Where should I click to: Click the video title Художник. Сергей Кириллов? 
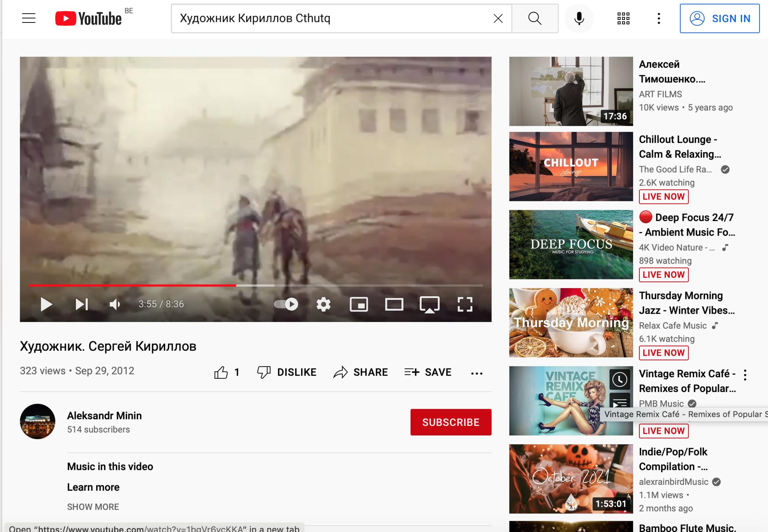pyautogui.click(x=108, y=346)
